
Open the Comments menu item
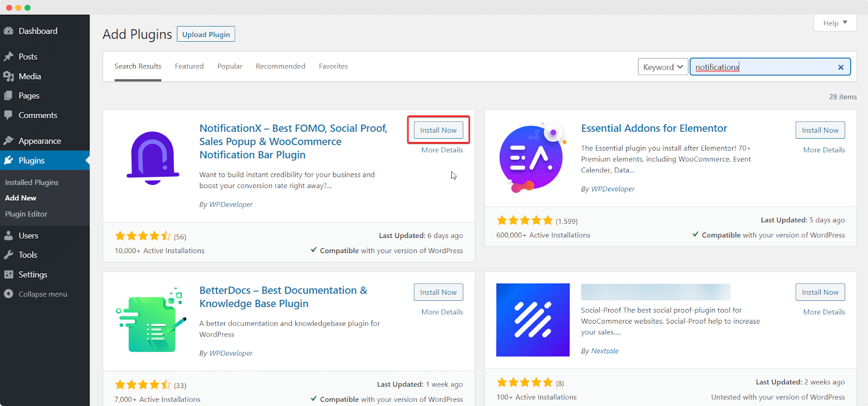click(44, 115)
